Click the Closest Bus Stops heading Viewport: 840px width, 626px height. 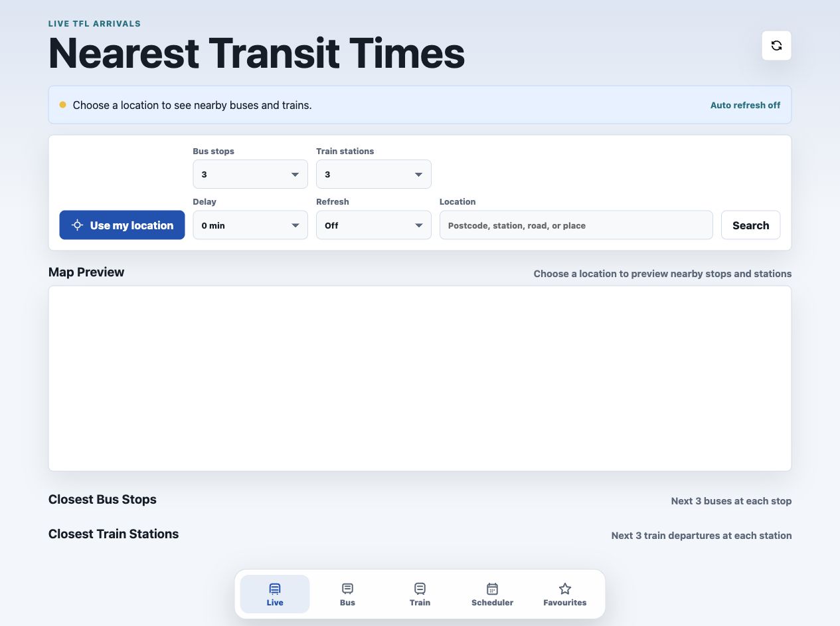tap(102, 500)
